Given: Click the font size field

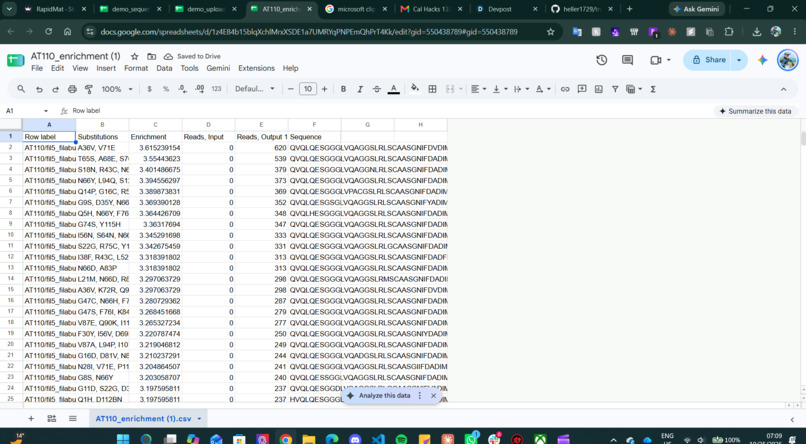Looking at the screenshot, I should click(x=308, y=89).
